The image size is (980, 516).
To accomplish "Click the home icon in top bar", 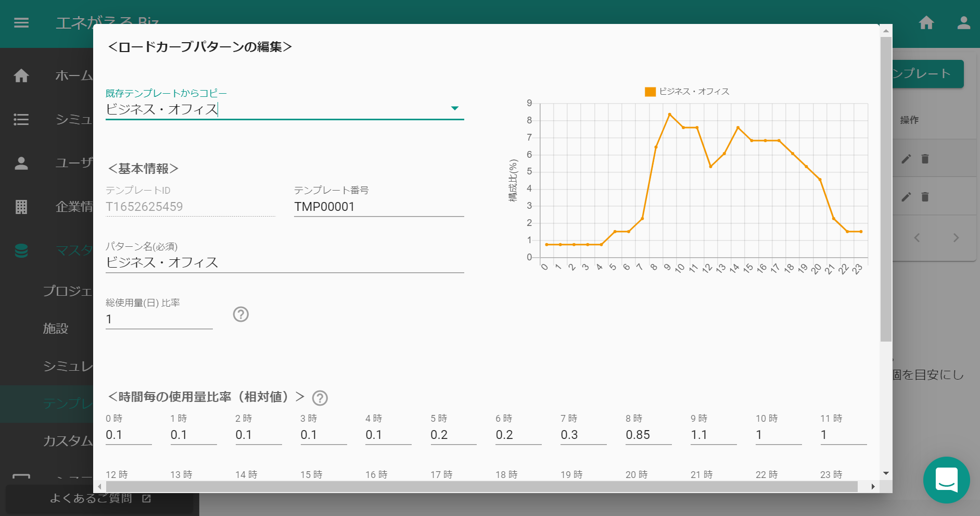I will coord(926,23).
